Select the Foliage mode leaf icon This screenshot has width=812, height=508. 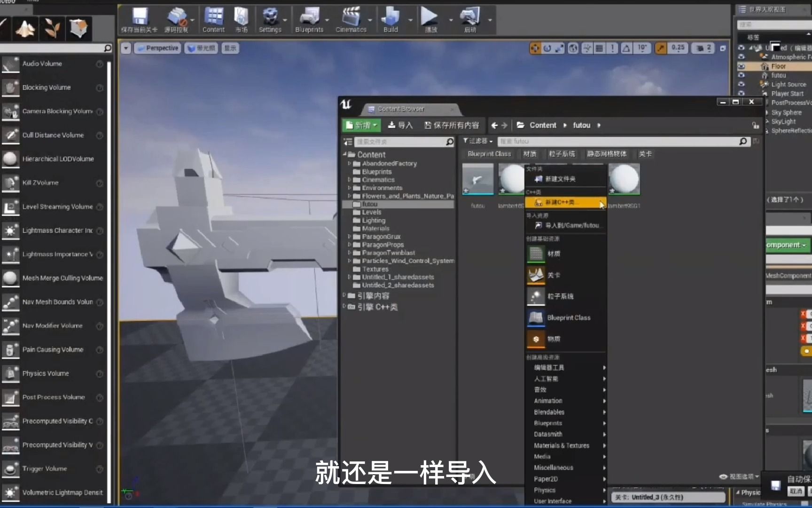click(x=52, y=28)
